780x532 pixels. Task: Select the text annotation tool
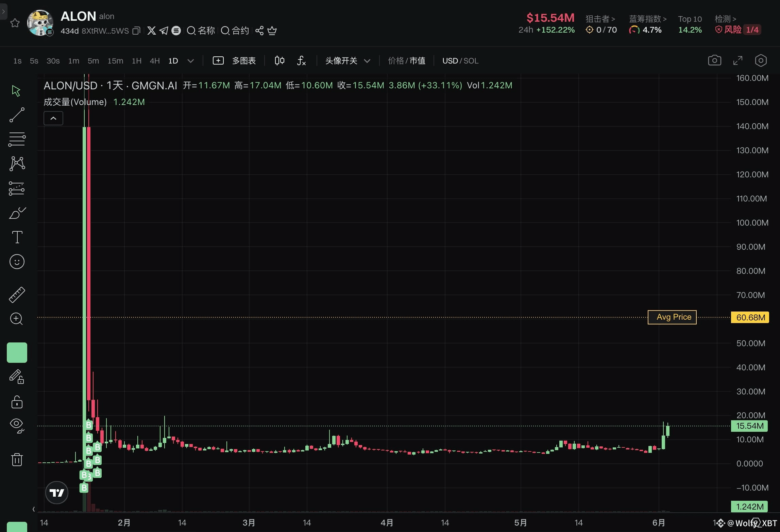tap(17, 237)
